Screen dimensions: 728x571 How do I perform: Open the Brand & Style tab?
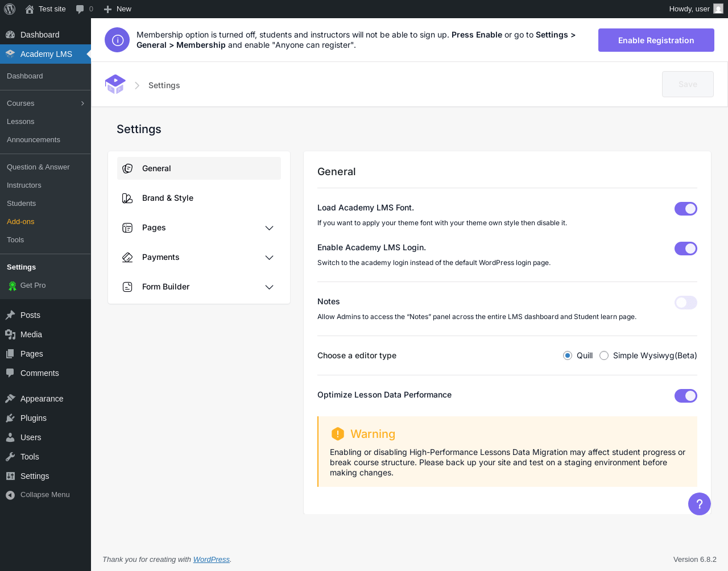tap(199, 198)
